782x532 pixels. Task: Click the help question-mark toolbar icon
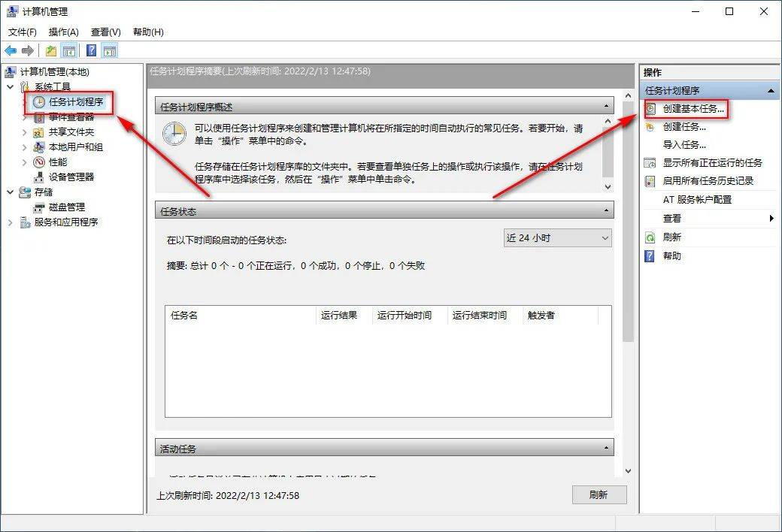click(90, 50)
